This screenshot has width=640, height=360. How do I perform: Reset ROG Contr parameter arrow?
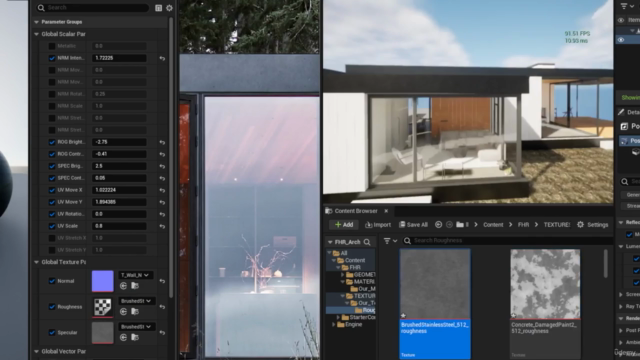coord(162,154)
